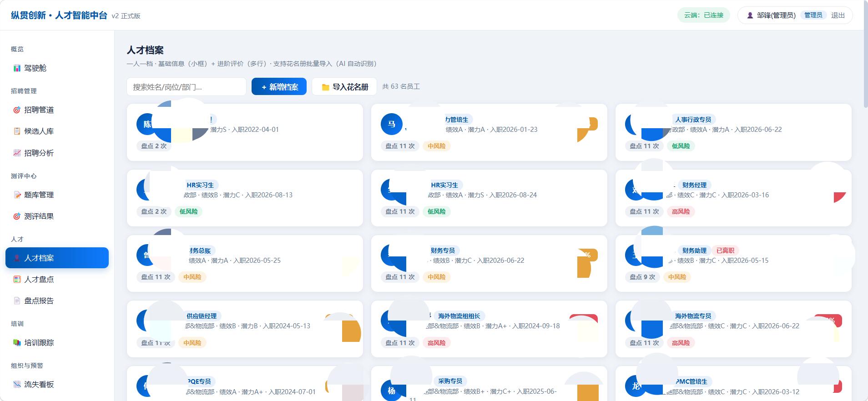Click the 测评结果 target icon

coord(17,216)
